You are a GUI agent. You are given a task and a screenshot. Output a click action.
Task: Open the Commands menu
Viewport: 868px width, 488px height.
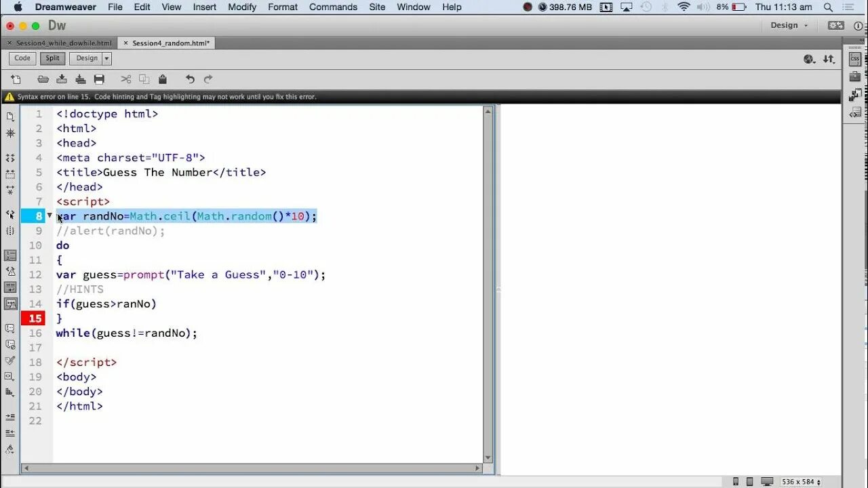333,7
